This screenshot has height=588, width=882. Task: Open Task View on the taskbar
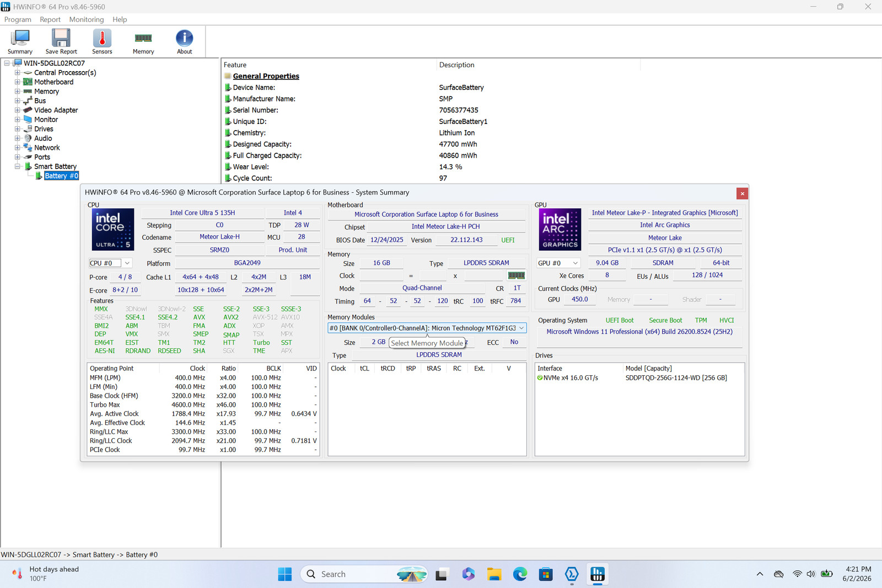point(442,574)
